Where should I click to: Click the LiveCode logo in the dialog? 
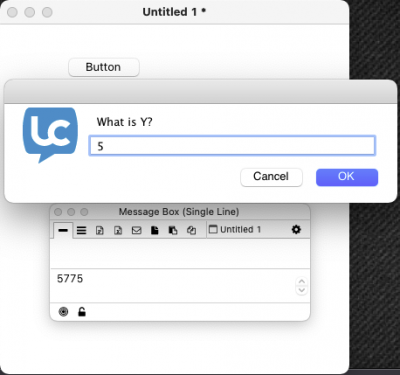click(x=50, y=135)
